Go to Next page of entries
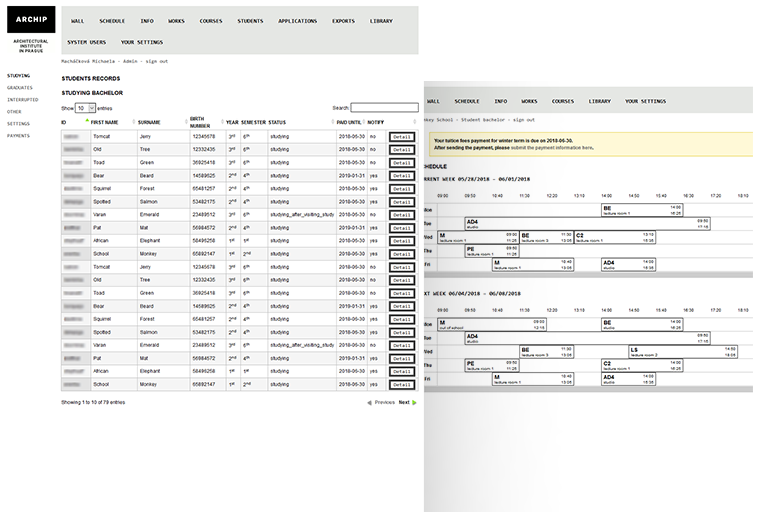This screenshot has height=512, width=758. (x=407, y=402)
